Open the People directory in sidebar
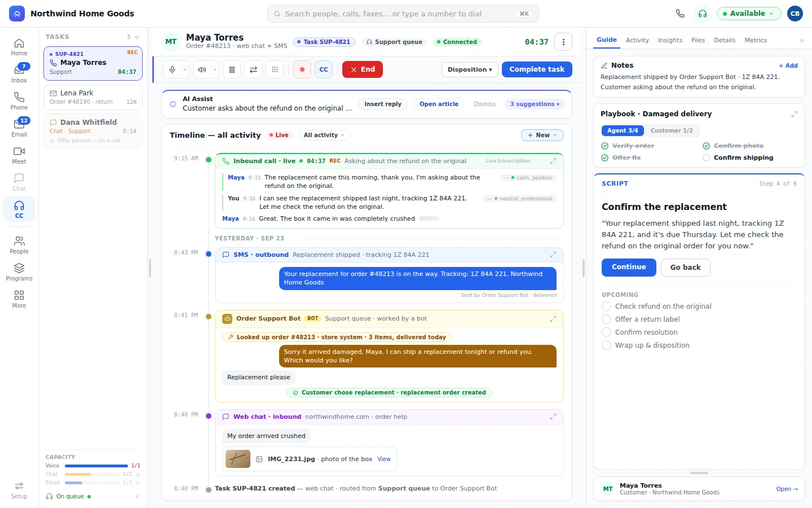Image resolution: width=812 pixels, height=508 pixels. click(x=19, y=246)
